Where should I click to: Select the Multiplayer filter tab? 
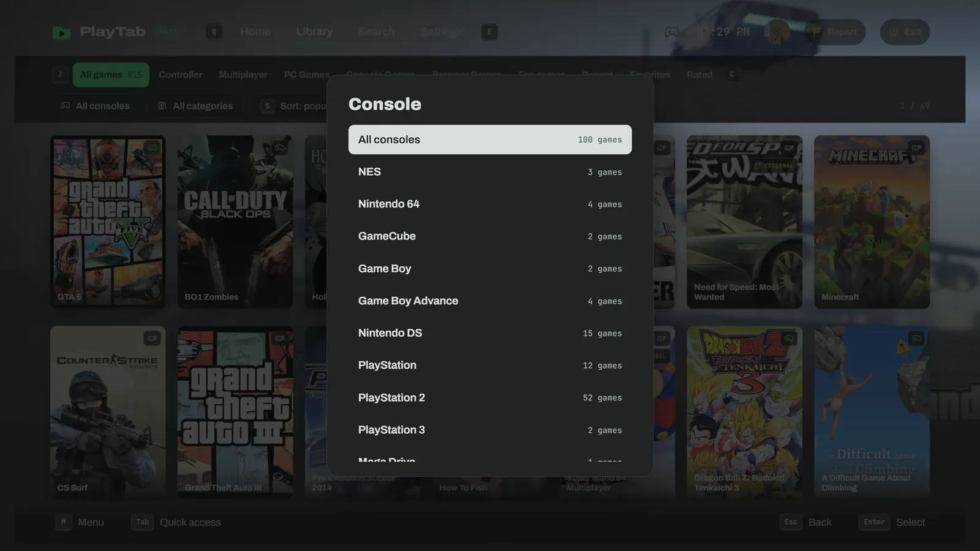click(x=243, y=75)
